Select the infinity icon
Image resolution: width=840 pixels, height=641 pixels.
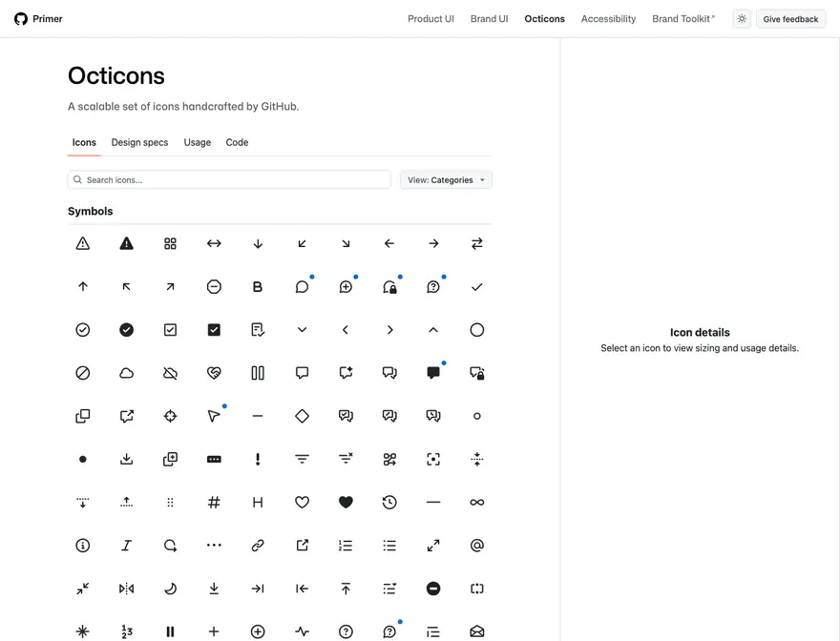click(x=476, y=503)
